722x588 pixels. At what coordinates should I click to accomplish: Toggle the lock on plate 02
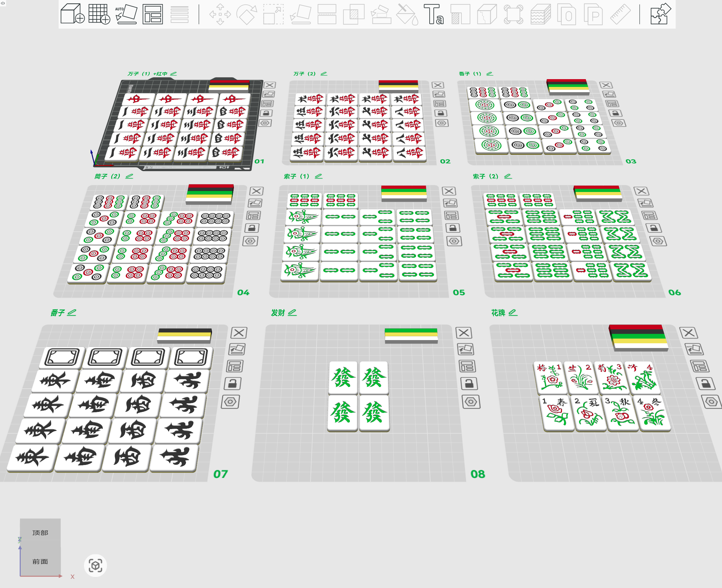click(x=440, y=113)
